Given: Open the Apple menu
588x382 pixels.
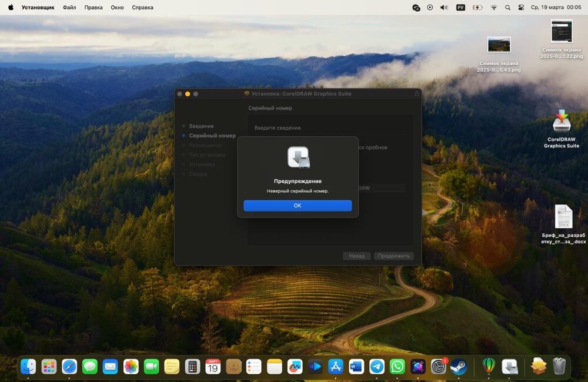Looking at the screenshot, I should [11, 7].
